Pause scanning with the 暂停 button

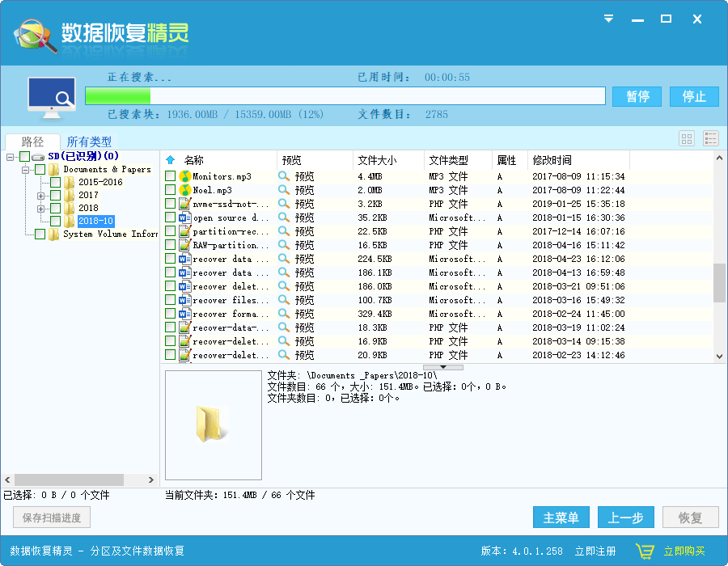[637, 95]
